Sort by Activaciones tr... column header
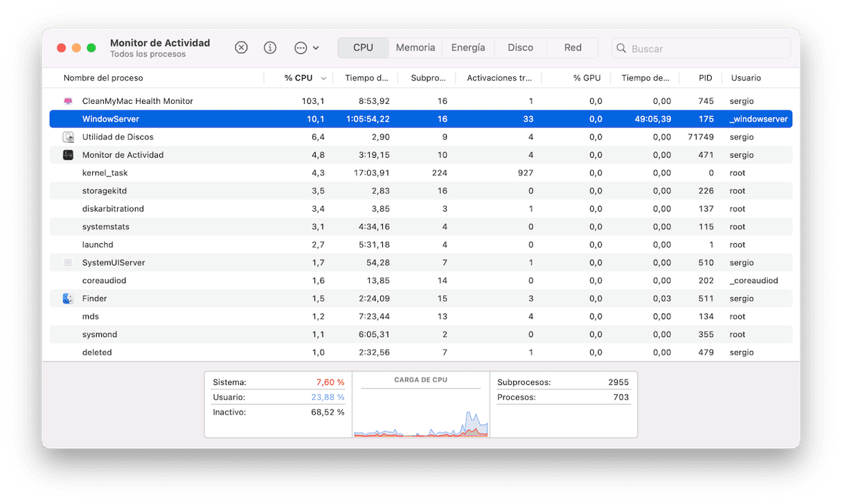 [499, 78]
